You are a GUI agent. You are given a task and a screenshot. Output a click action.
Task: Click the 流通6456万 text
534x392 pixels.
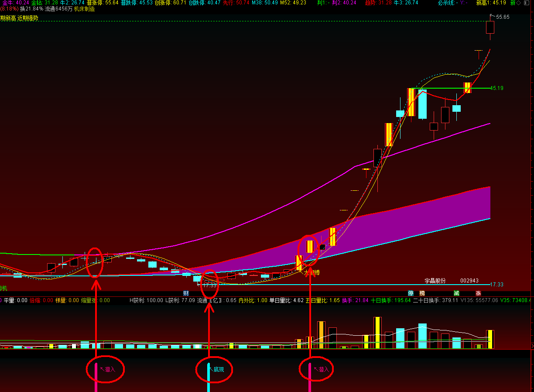(x=58, y=9)
